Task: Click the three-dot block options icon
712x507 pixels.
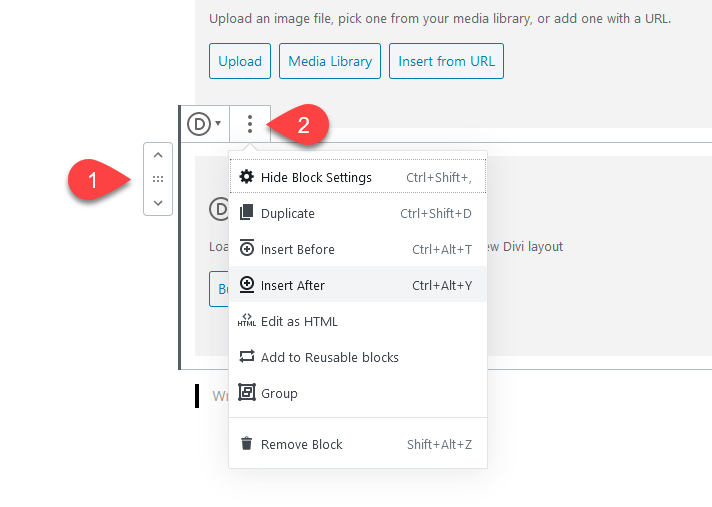Action: pyautogui.click(x=249, y=124)
